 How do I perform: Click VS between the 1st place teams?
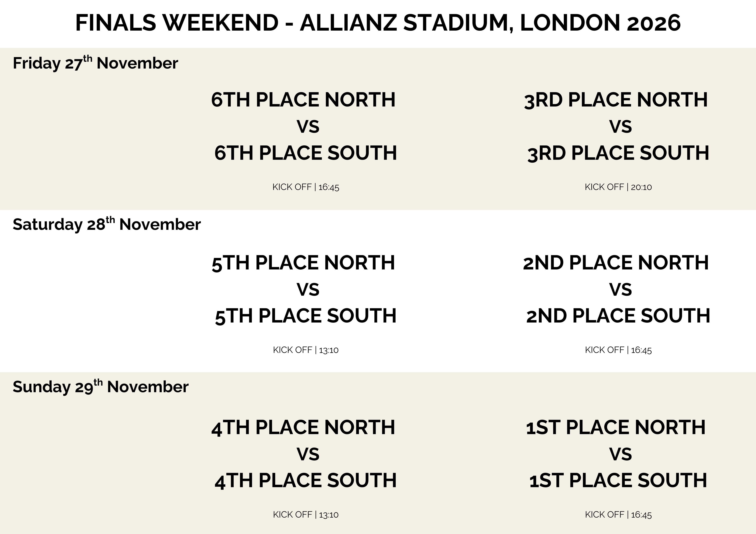620,454
